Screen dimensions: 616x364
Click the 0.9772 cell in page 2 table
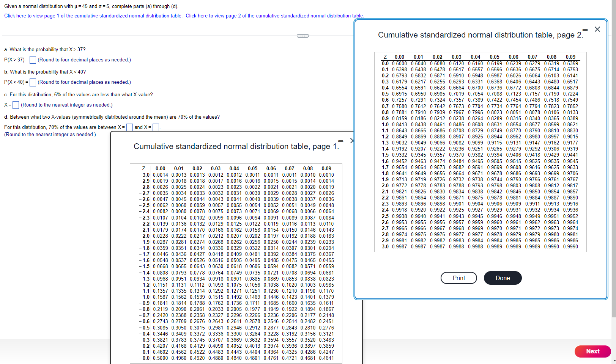click(x=400, y=185)
